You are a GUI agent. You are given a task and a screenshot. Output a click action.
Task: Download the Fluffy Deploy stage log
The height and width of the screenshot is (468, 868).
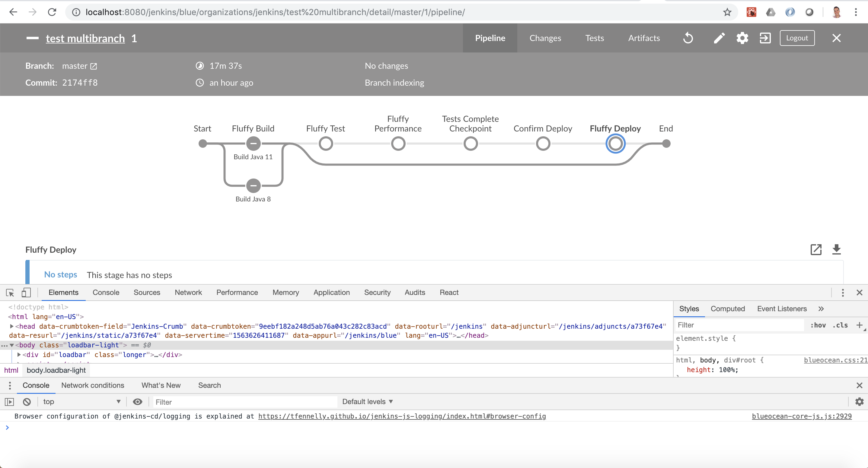tap(836, 249)
